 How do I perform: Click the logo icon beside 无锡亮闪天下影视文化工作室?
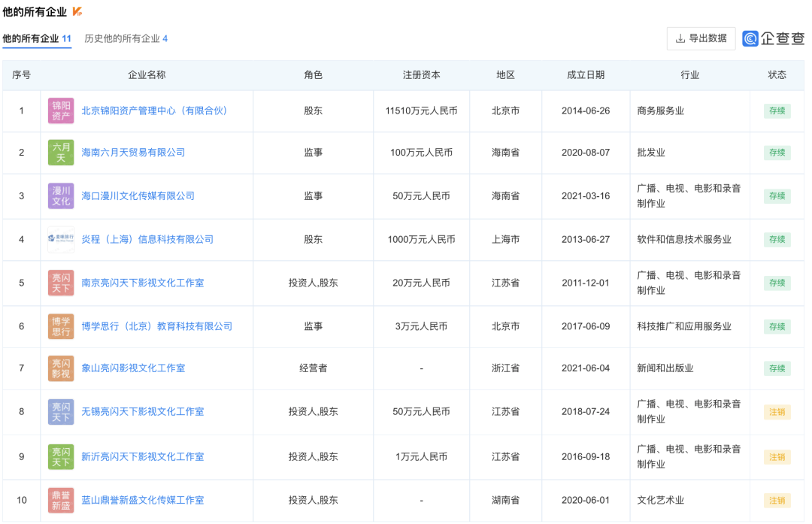pos(61,412)
